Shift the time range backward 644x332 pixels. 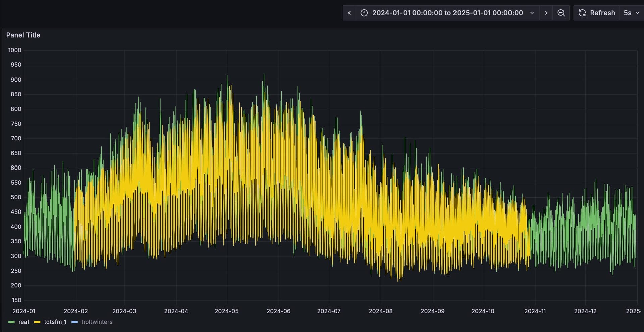(349, 13)
